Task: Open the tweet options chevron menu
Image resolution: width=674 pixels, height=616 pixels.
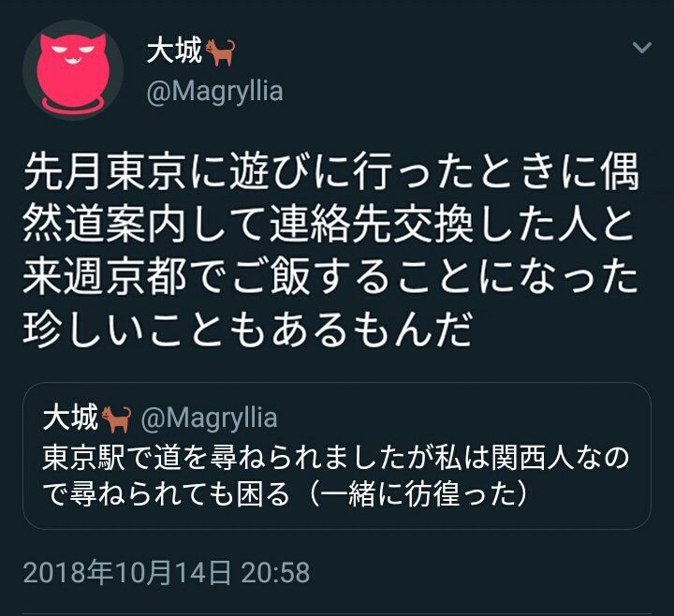Action: pos(642,47)
